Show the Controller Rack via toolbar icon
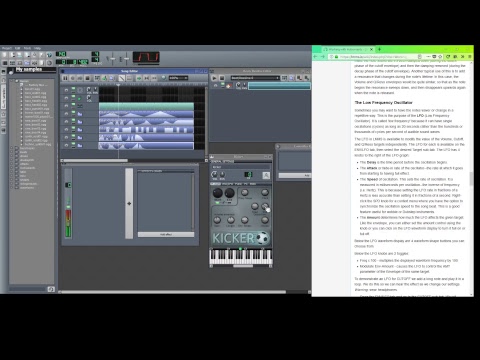 pos(49,63)
